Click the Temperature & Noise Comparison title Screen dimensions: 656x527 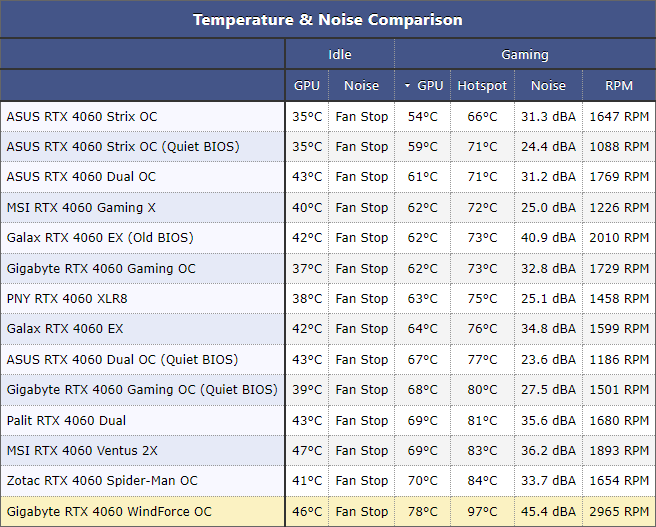328,20
